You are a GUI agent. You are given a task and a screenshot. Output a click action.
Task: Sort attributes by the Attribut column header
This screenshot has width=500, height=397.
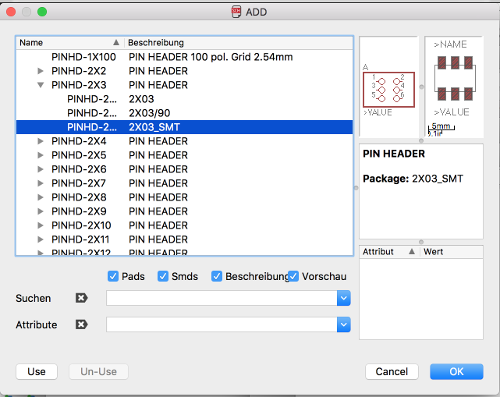(389, 252)
